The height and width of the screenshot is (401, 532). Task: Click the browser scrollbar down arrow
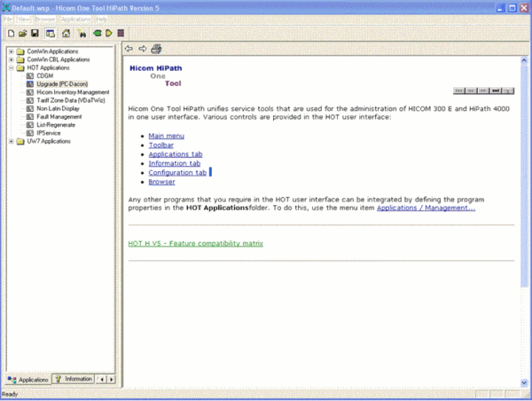tap(524, 382)
